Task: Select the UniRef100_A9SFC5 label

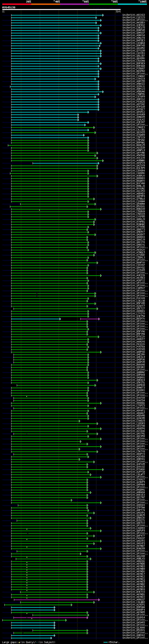Action: tap(134, 163)
